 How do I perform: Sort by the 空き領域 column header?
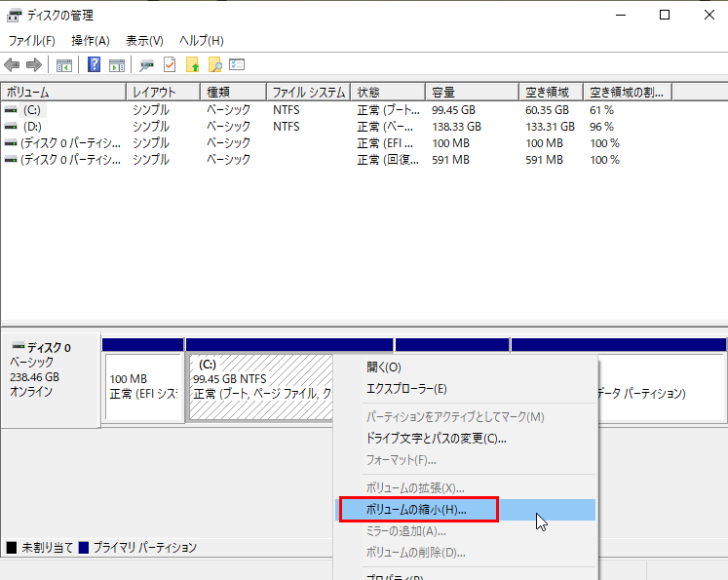(x=551, y=92)
